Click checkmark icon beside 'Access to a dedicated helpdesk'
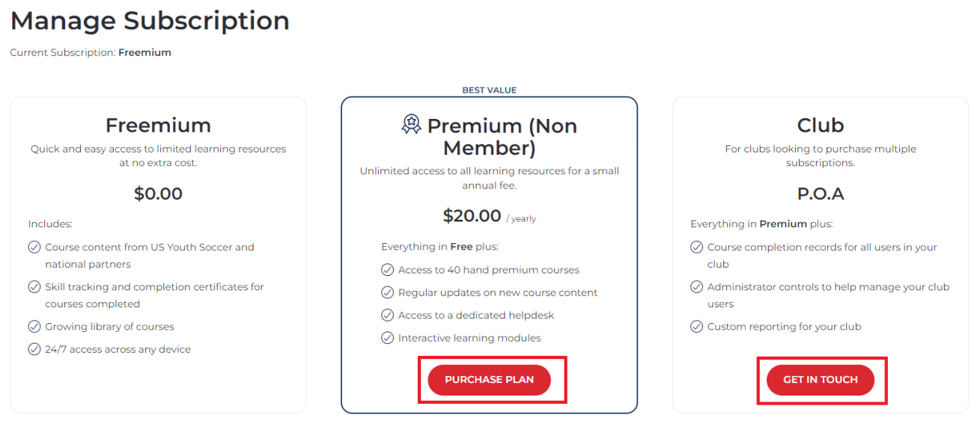 coord(387,315)
